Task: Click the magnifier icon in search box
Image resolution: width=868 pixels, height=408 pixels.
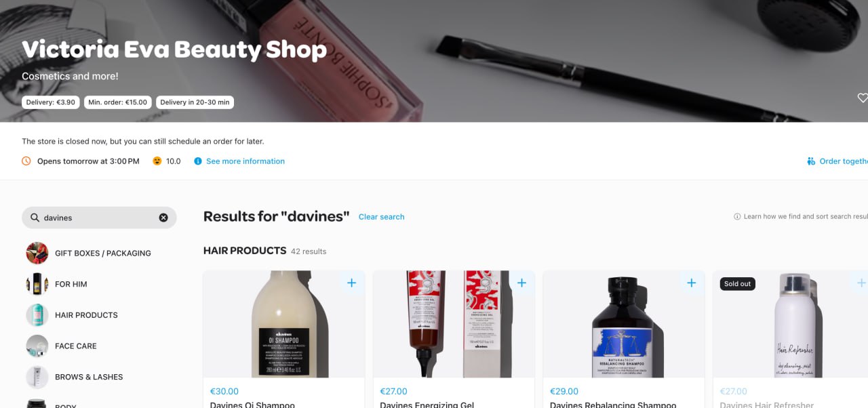Action: 35,218
